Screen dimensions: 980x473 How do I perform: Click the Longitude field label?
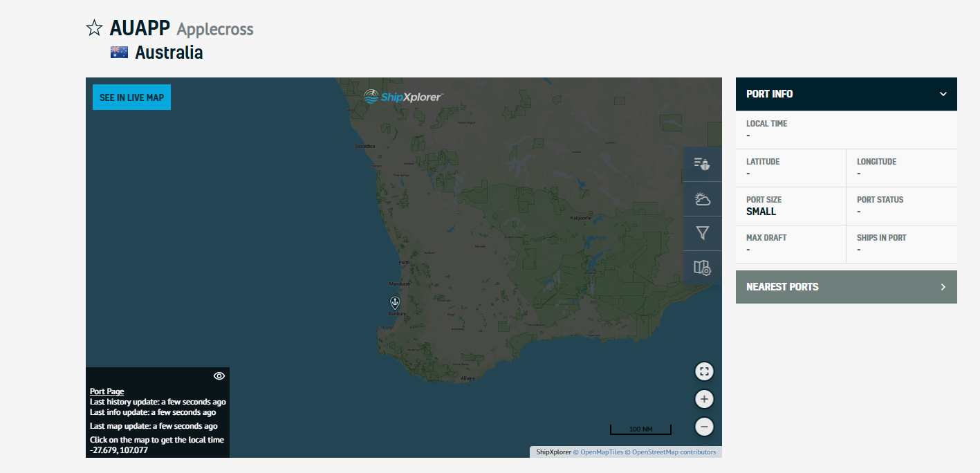(x=877, y=162)
